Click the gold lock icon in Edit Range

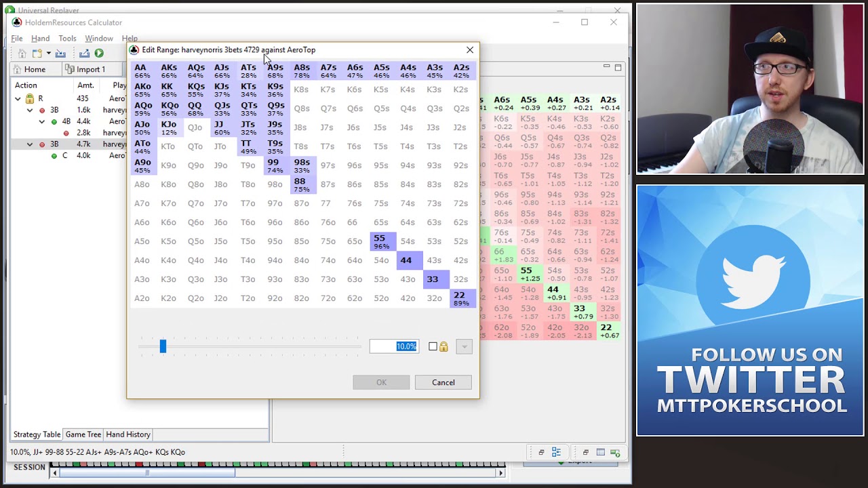coord(443,346)
